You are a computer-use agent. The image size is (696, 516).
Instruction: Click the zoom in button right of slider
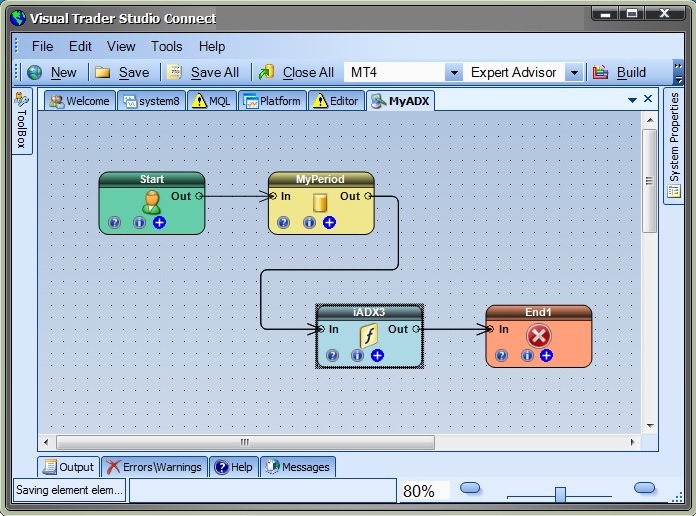tap(645, 488)
